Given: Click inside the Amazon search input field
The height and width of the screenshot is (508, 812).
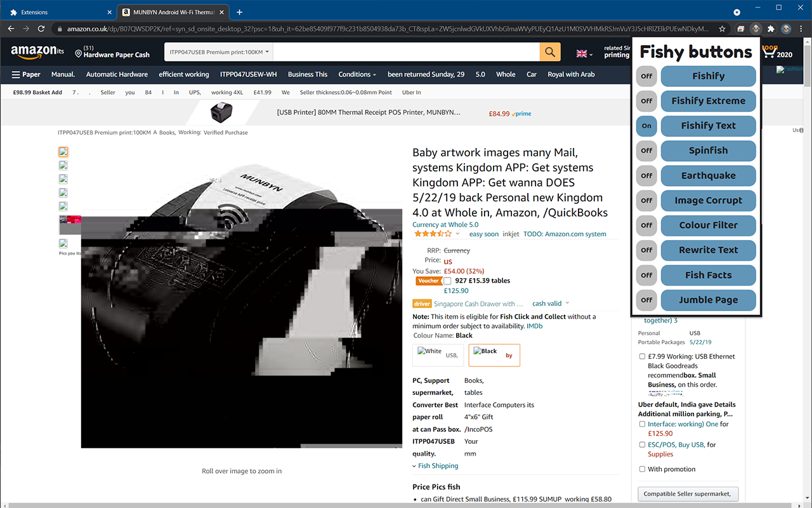Looking at the screenshot, I should click(406, 52).
